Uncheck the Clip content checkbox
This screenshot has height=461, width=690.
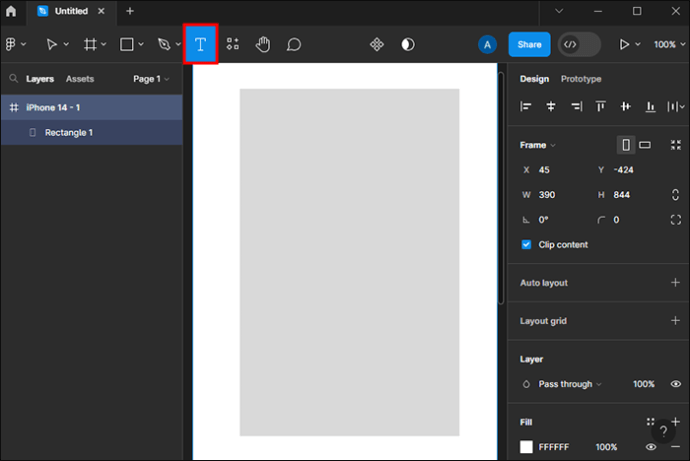coord(527,245)
